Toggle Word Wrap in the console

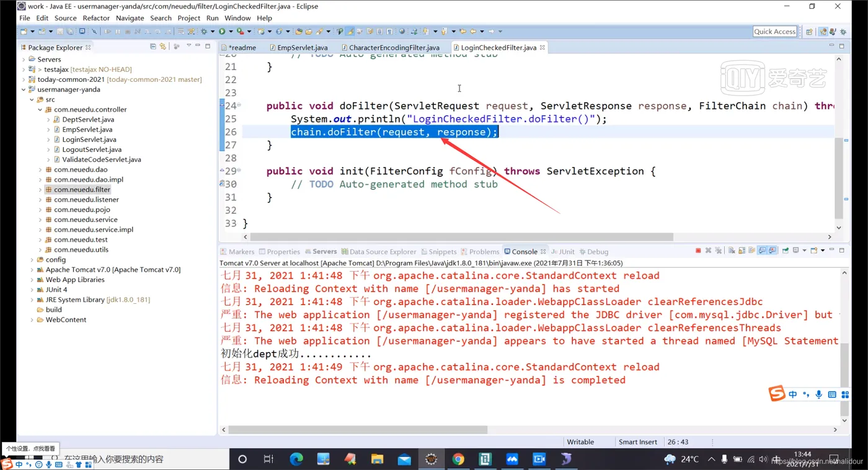(x=751, y=251)
